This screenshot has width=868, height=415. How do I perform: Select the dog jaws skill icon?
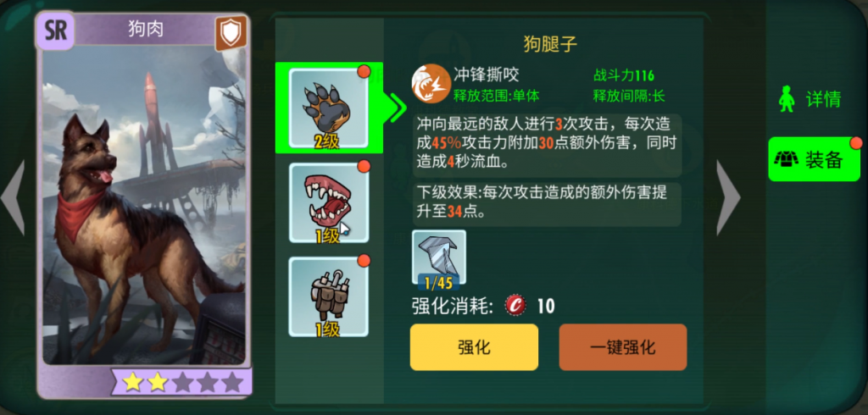(329, 202)
